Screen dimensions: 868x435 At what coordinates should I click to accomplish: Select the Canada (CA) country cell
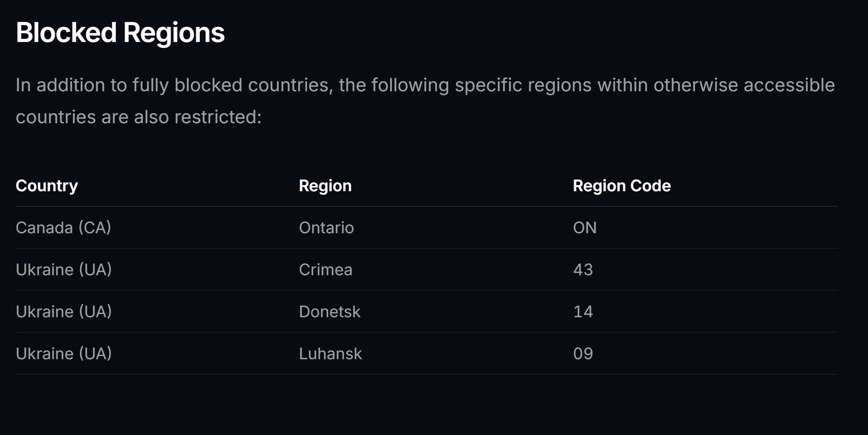coord(63,227)
